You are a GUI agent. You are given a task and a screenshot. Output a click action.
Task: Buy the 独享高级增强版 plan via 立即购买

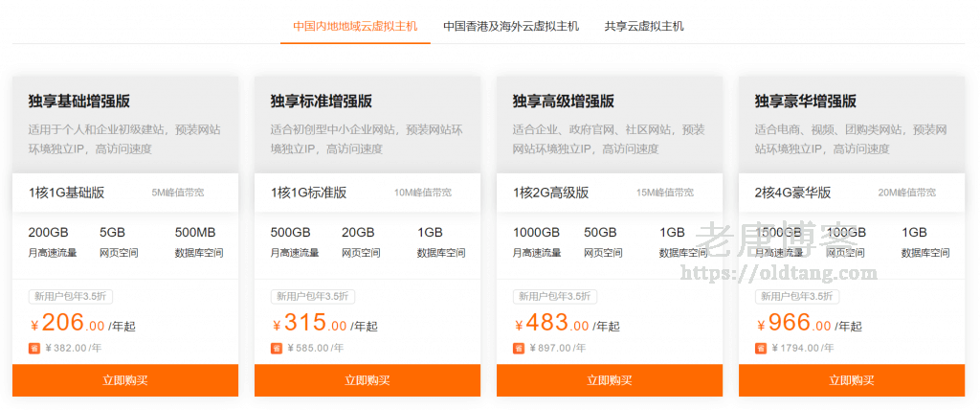(x=610, y=380)
